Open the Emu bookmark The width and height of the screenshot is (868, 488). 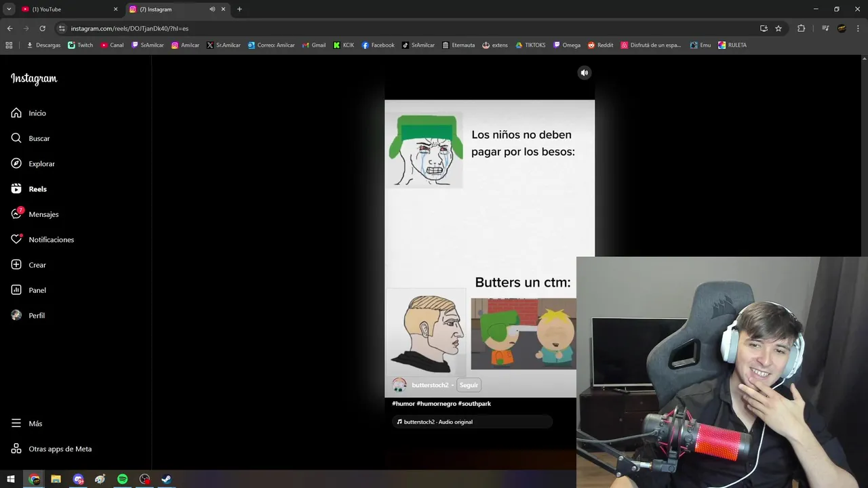[701, 45]
